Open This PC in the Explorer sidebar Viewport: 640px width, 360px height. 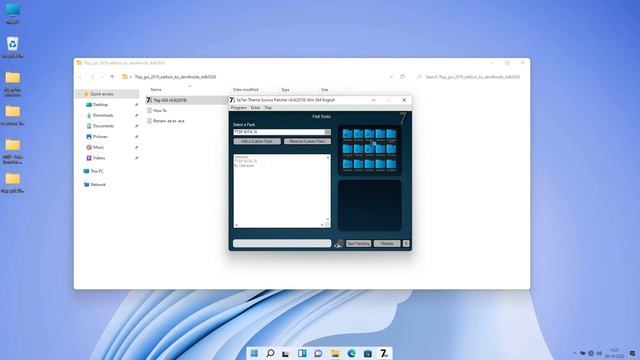click(97, 171)
